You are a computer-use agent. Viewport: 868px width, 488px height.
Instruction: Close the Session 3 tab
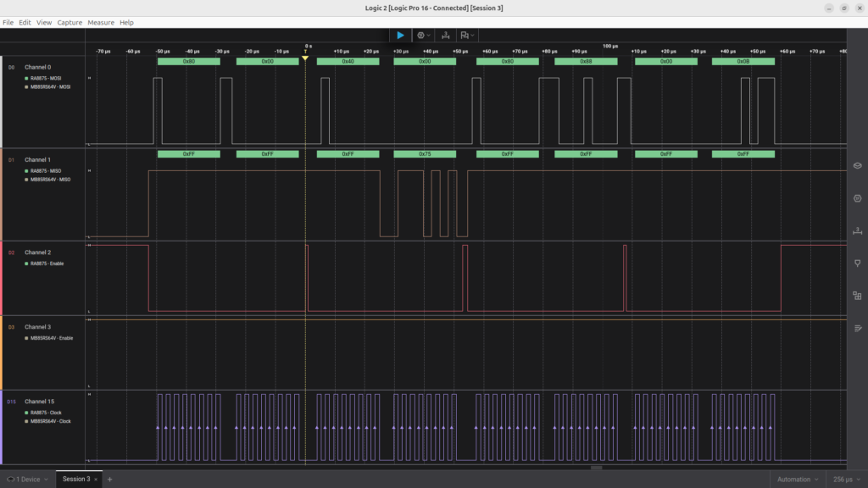96,480
